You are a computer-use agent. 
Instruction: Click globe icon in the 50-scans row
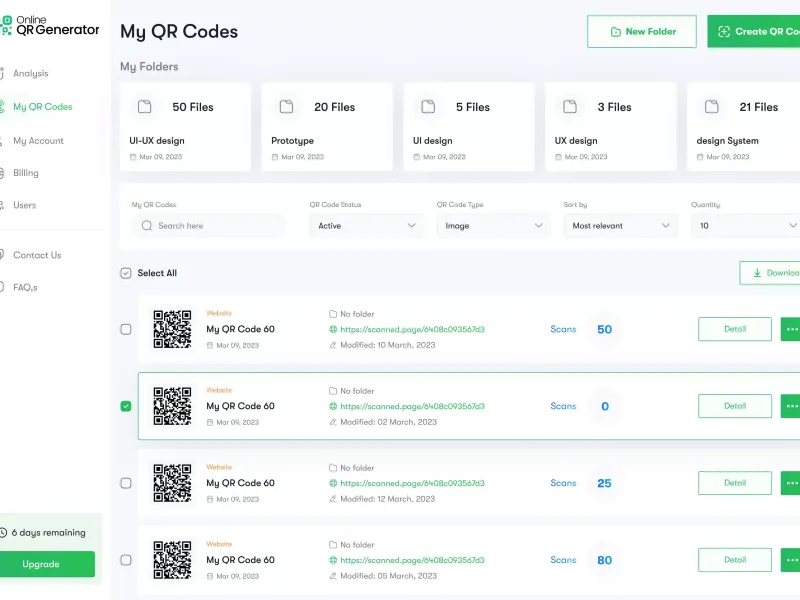[333, 330]
